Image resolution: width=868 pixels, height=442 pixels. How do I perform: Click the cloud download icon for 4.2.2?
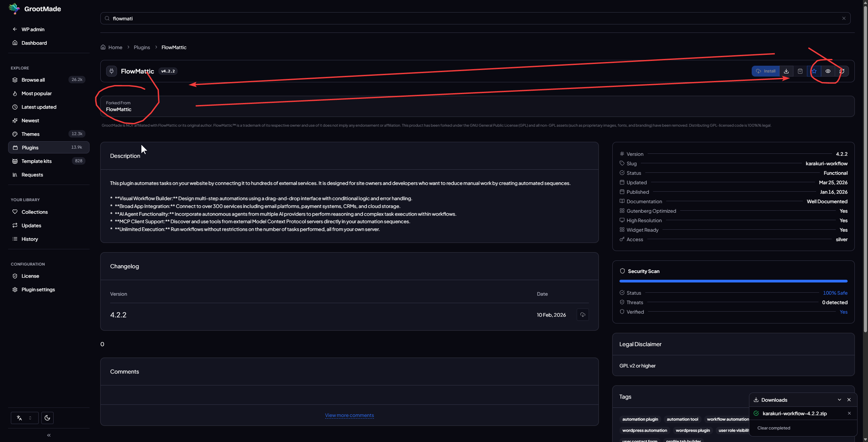click(x=583, y=315)
